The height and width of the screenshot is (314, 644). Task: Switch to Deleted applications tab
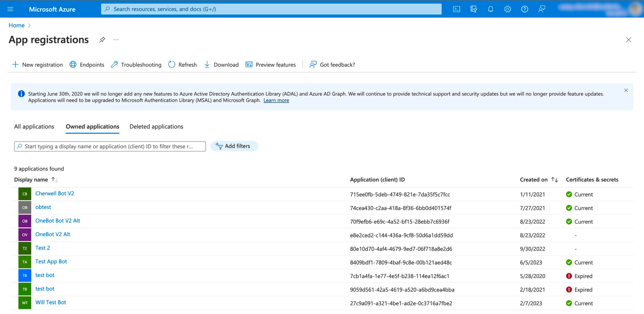coord(156,127)
